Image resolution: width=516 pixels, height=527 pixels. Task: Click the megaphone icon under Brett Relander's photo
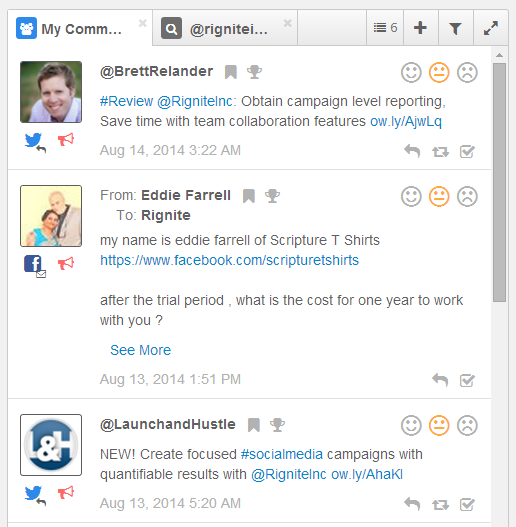click(66, 139)
